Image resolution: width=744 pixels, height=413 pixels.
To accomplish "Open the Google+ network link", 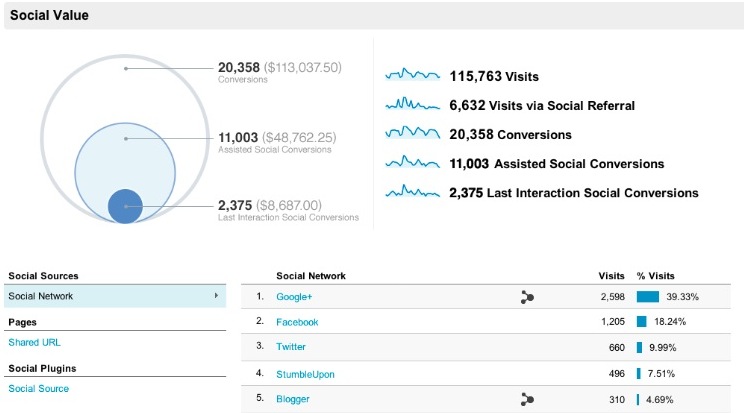I will 294,297.
